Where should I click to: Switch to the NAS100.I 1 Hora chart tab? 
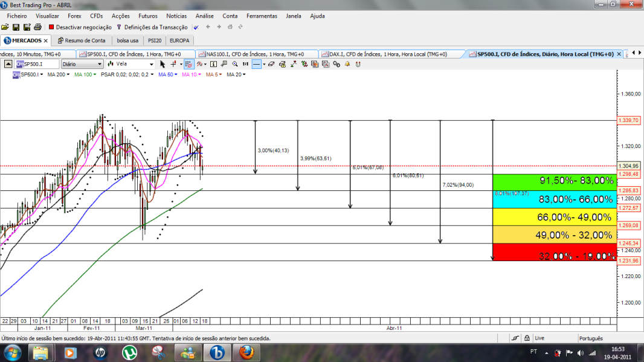point(256,54)
